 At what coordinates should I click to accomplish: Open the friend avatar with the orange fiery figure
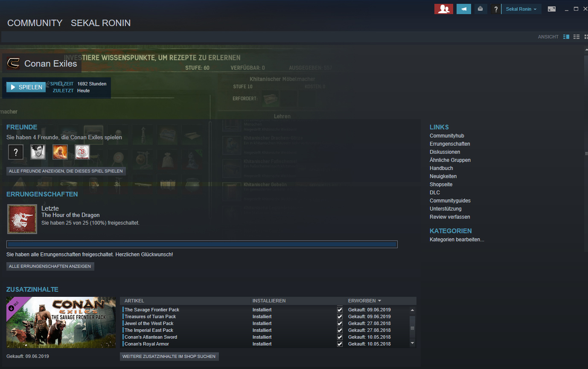click(x=60, y=152)
